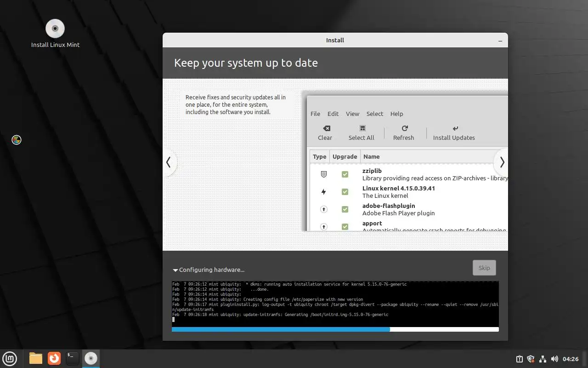Open the Install Linux Mint desktop icon

[55, 34]
